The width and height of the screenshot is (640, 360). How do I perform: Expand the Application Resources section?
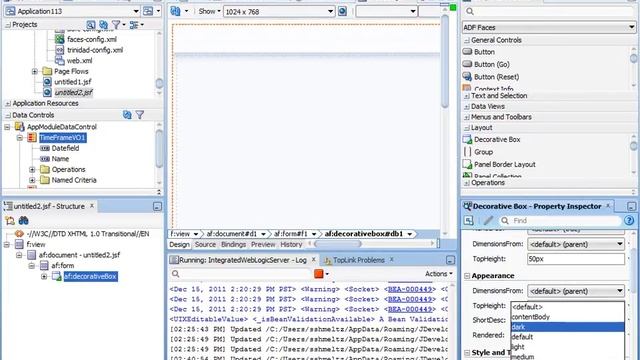click(x=8, y=104)
